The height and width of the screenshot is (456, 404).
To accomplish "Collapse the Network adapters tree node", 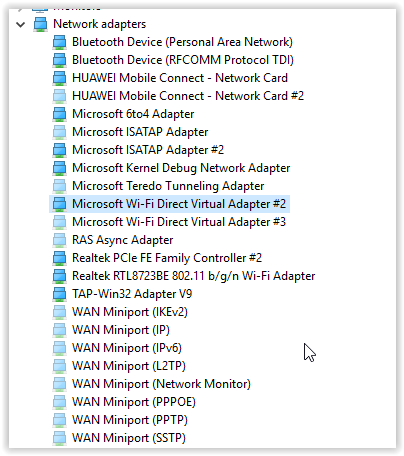I will coord(21,24).
